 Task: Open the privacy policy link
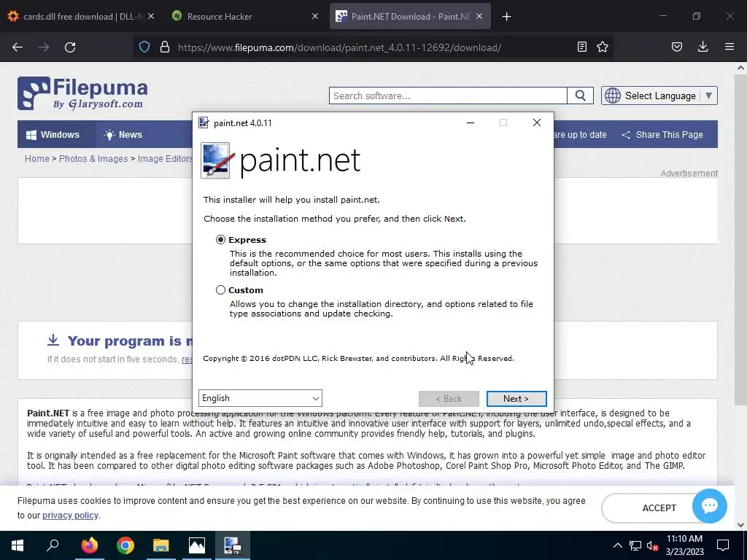click(x=70, y=516)
